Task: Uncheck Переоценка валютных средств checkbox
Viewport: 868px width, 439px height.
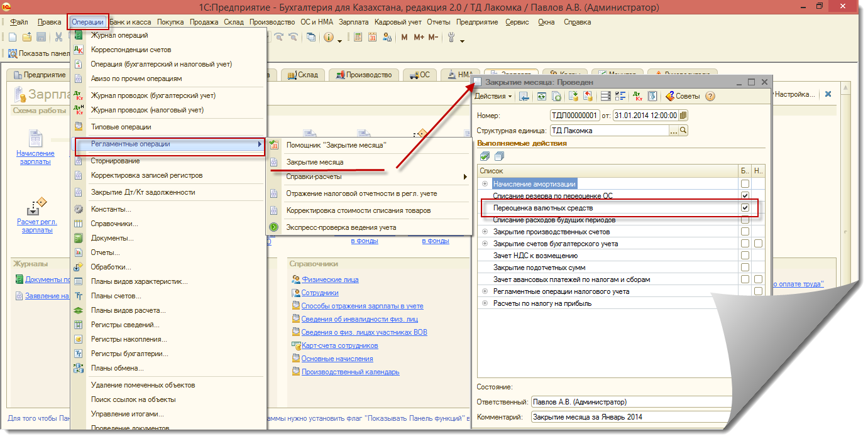Action: 745,208
